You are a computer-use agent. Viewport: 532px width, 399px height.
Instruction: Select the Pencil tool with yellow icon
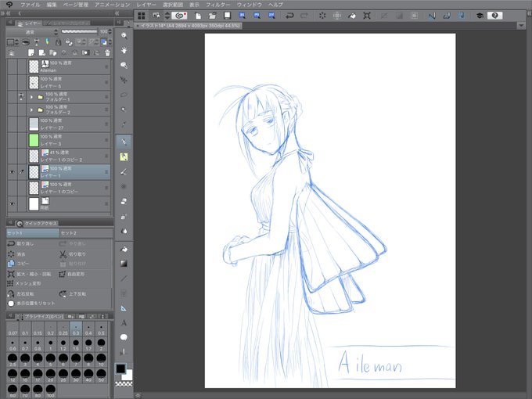[124, 156]
